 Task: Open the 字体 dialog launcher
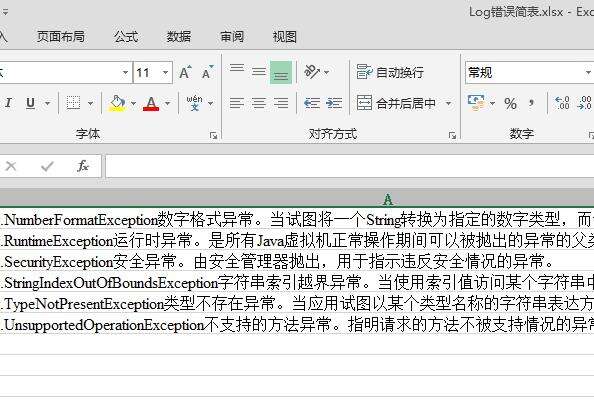pyautogui.click(x=213, y=135)
